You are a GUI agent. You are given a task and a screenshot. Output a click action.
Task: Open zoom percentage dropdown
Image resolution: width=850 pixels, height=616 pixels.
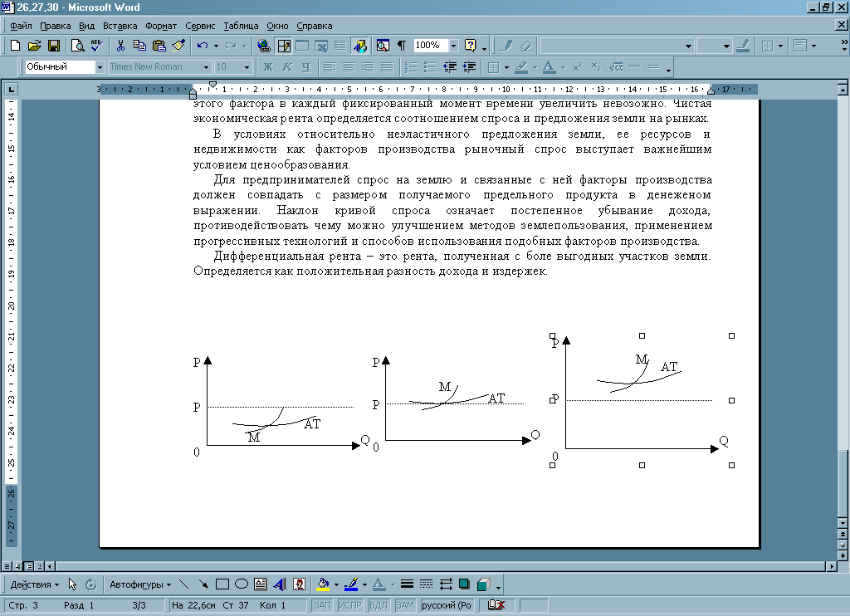454,46
